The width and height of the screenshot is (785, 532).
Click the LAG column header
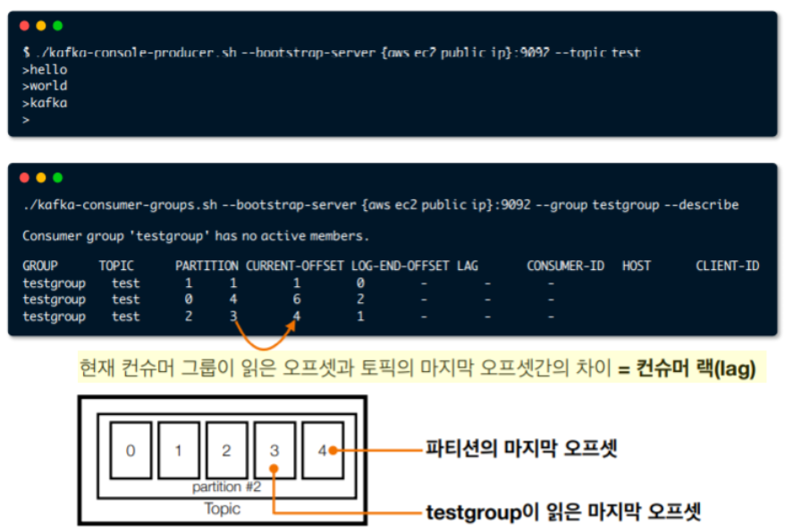[468, 266]
